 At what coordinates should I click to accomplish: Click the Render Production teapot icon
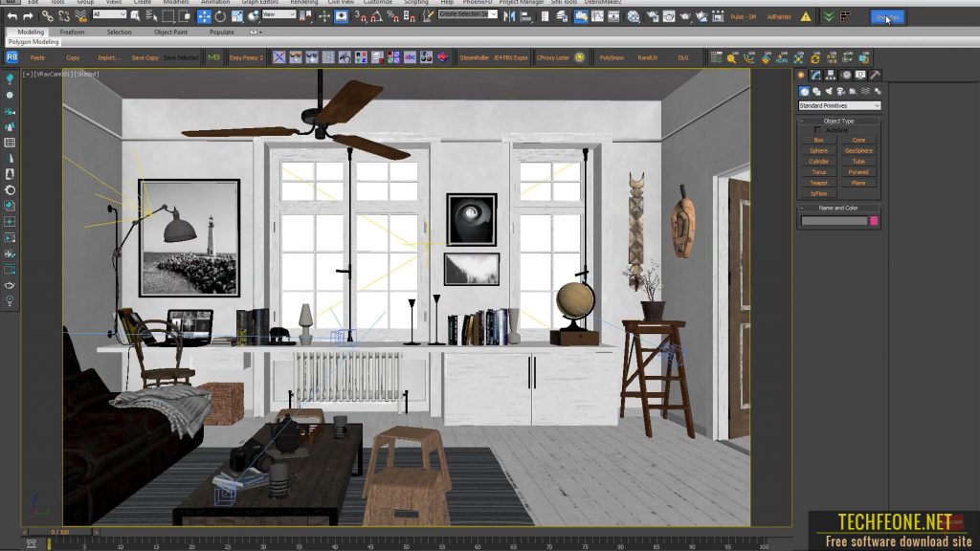click(685, 17)
